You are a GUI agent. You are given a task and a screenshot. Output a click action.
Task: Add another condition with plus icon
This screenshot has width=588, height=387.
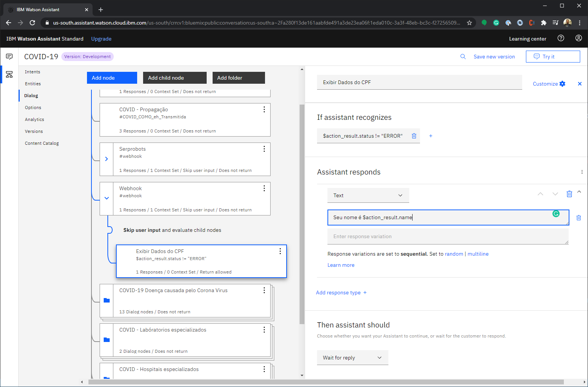click(x=431, y=136)
